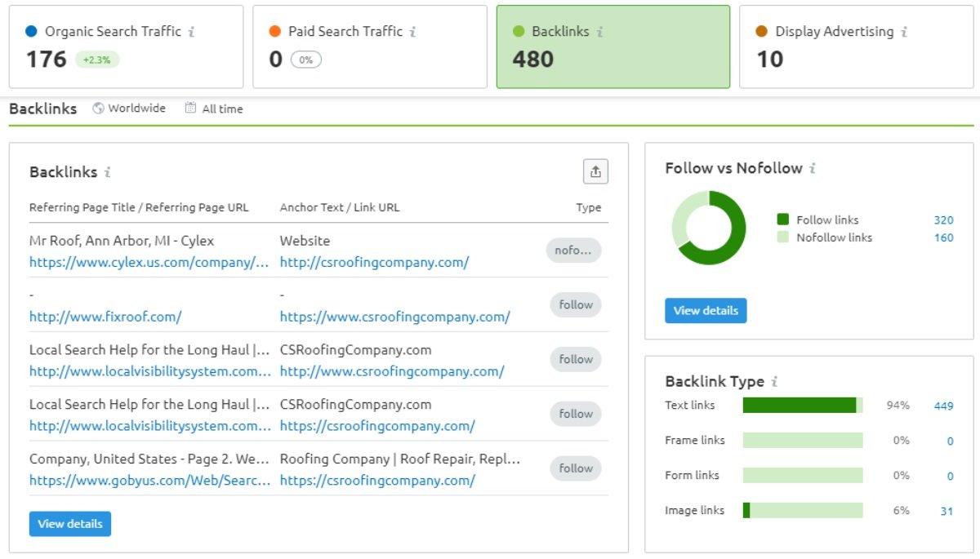Click the 320 Follow links count
The height and width of the screenshot is (559, 980).
pos(943,220)
